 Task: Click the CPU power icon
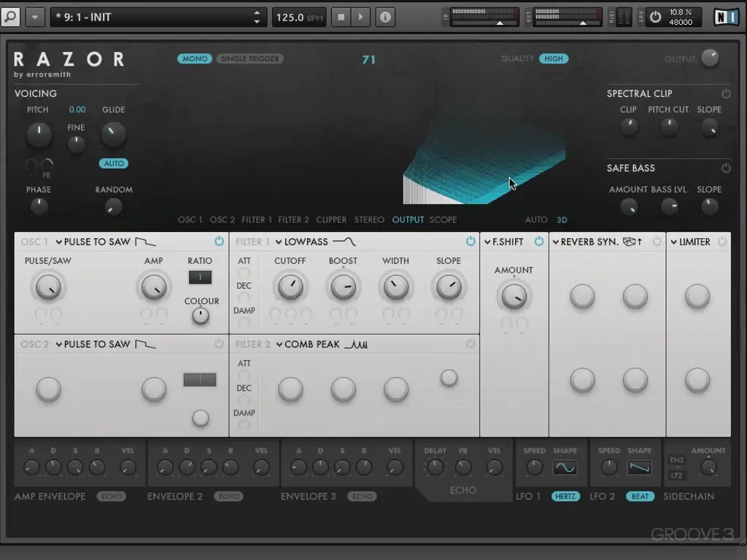pos(656,17)
